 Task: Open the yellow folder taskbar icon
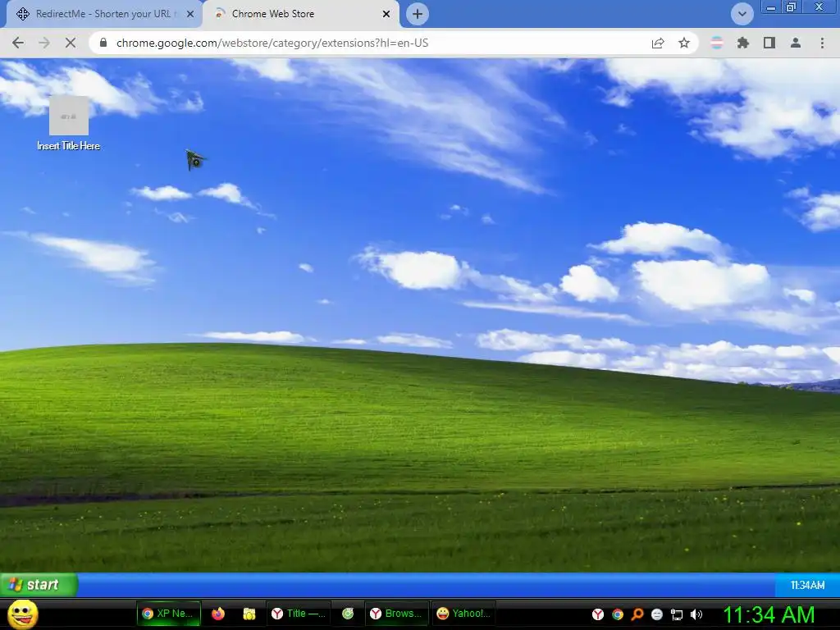pyautogui.click(x=249, y=614)
